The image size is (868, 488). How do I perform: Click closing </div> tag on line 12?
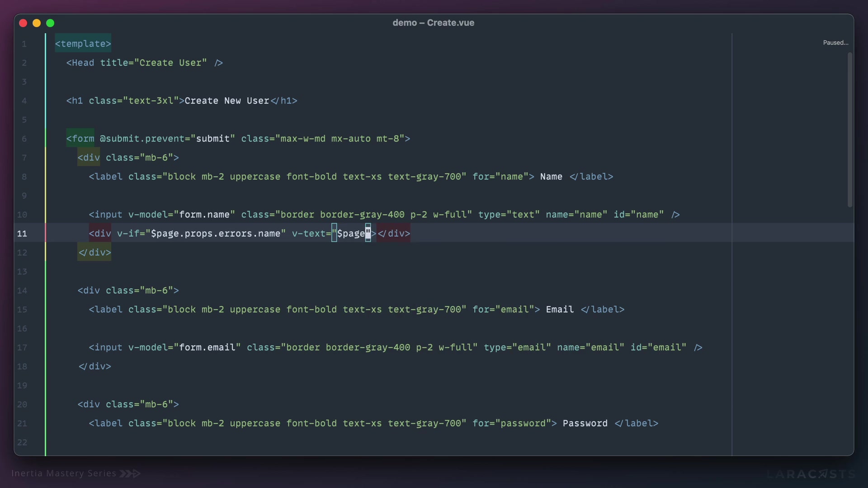(94, 253)
